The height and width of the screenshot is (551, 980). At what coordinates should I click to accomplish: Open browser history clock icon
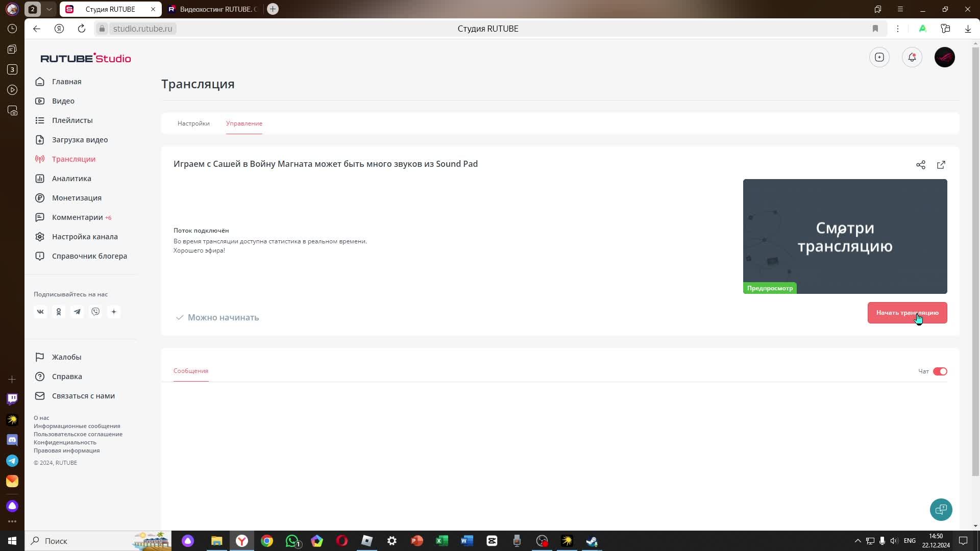pos(12,29)
